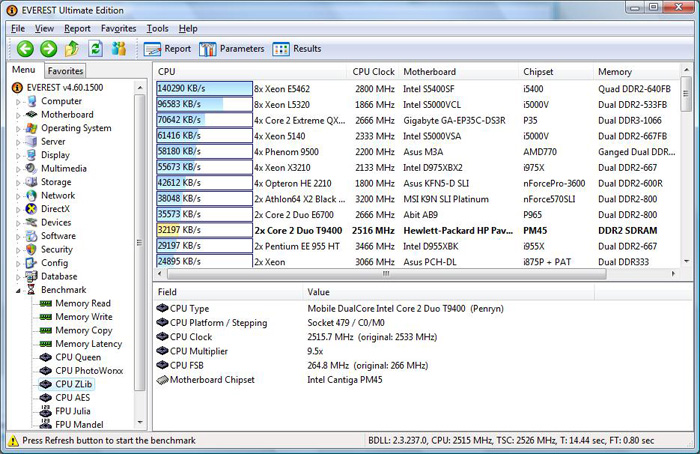
Task: Click the 32197 KB/s result bar
Action: coord(204,230)
